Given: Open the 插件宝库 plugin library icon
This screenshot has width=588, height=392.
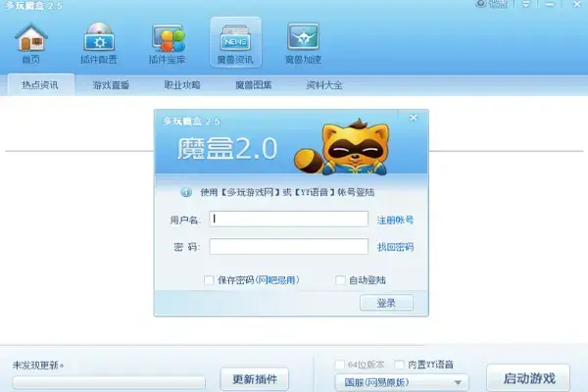Looking at the screenshot, I should 168,42.
